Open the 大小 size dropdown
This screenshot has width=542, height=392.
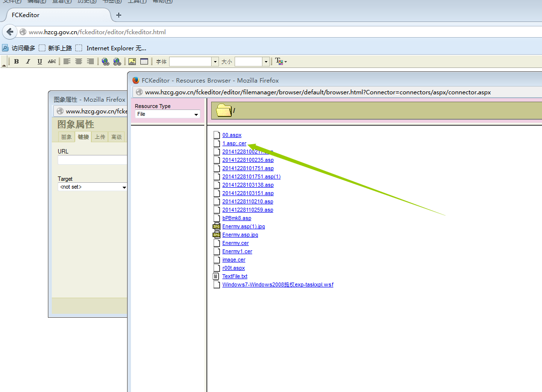pos(266,62)
